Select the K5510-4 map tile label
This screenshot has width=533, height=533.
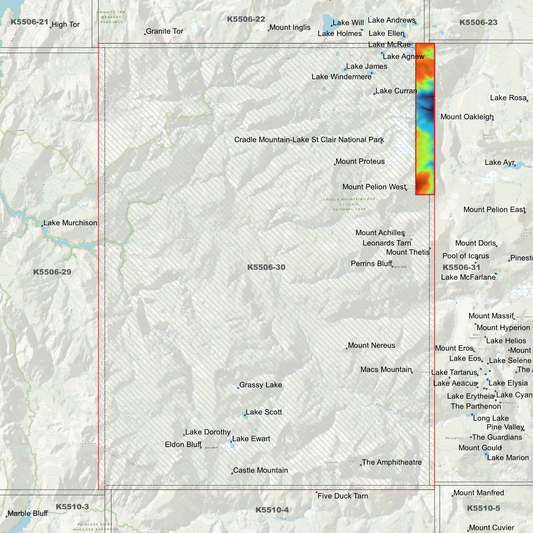(x=272, y=510)
